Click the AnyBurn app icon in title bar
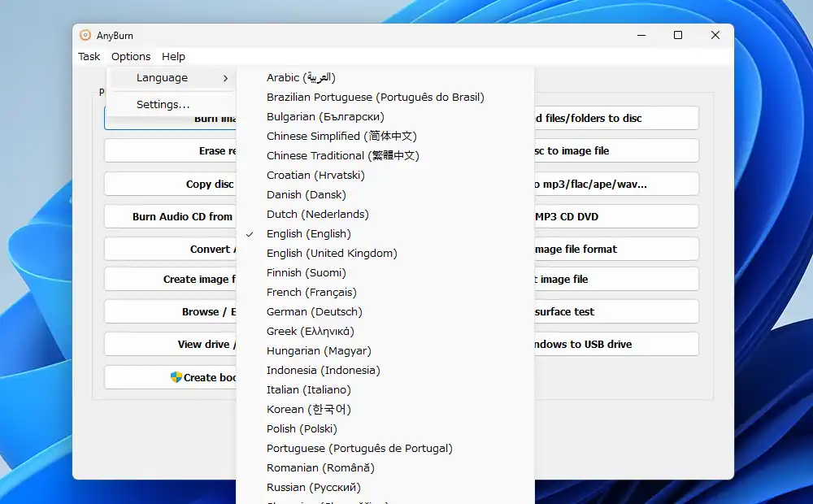The width and height of the screenshot is (813, 504). tap(85, 35)
